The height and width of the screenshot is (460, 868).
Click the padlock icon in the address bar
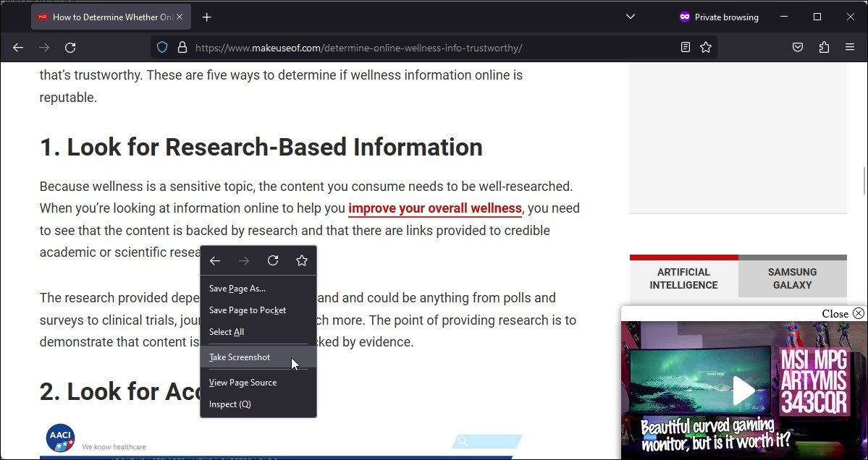click(x=182, y=47)
